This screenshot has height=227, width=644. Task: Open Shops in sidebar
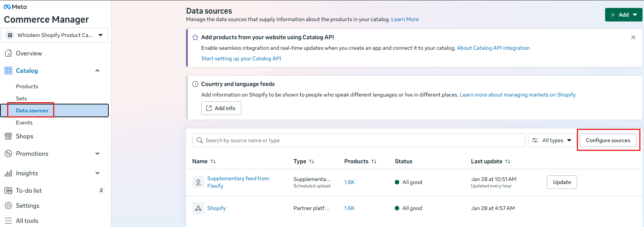coord(25,136)
